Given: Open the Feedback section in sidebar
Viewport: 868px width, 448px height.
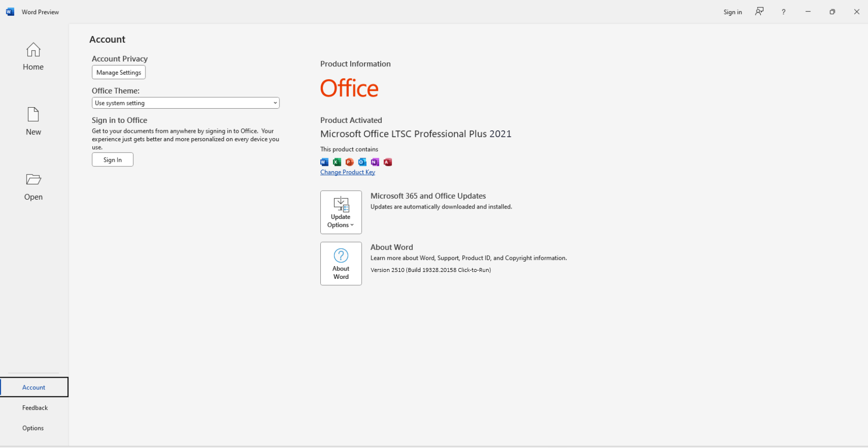Looking at the screenshot, I should pos(34,408).
